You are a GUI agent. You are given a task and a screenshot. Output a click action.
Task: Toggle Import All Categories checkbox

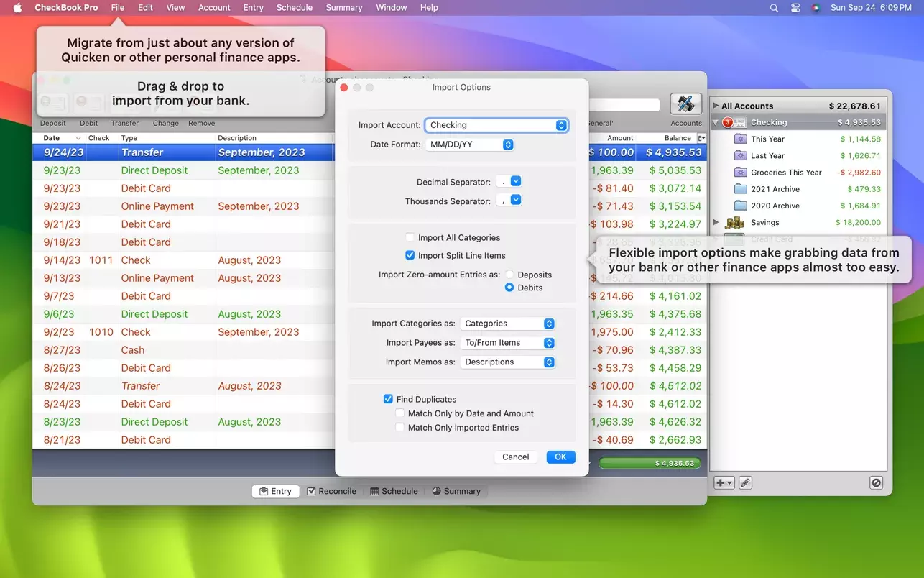click(x=410, y=237)
